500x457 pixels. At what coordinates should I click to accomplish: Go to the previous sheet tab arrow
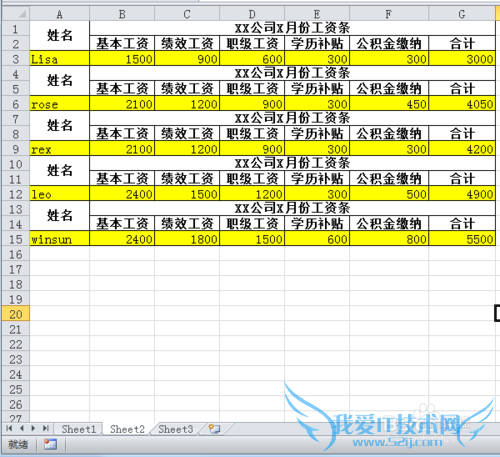[x=22, y=428]
